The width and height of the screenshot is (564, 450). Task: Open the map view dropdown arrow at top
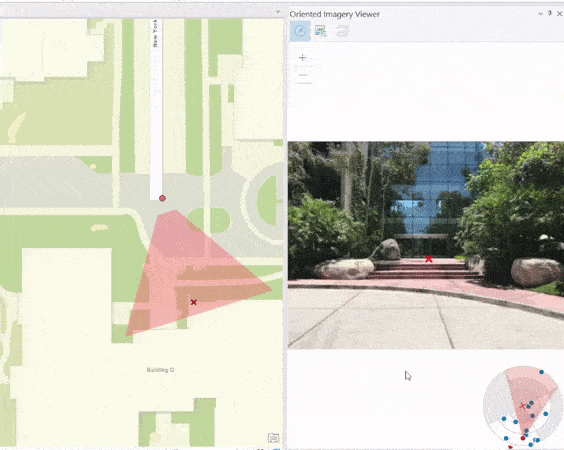click(278, 12)
